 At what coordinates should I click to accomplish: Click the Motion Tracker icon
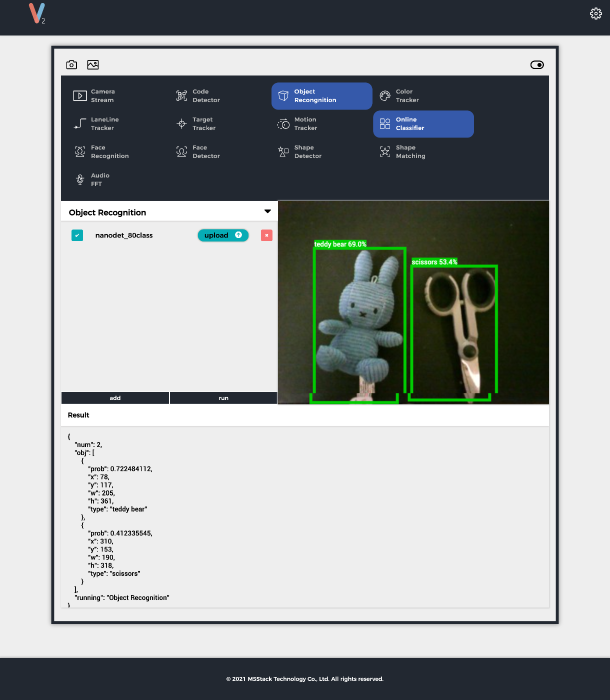(283, 124)
